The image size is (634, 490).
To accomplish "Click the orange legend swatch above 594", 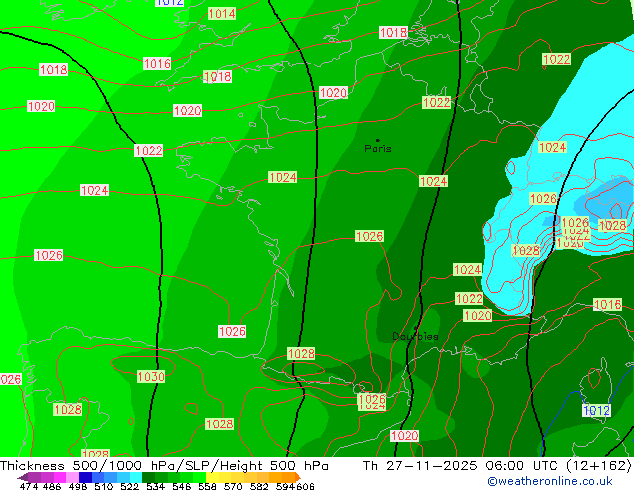I will (288, 477).
